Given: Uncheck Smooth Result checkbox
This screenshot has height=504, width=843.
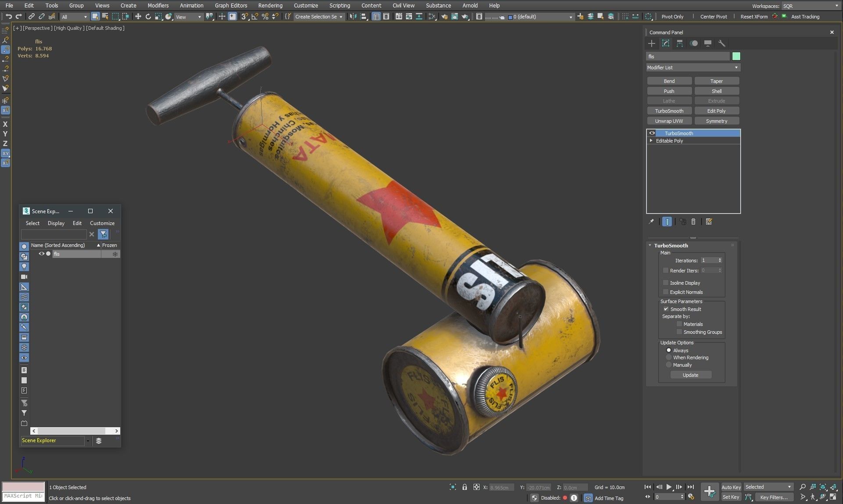Looking at the screenshot, I should pos(666,309).
